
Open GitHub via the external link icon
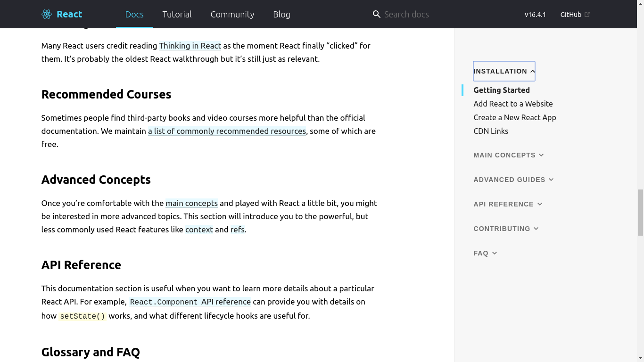pyautogui.click(x=587, y=14)
